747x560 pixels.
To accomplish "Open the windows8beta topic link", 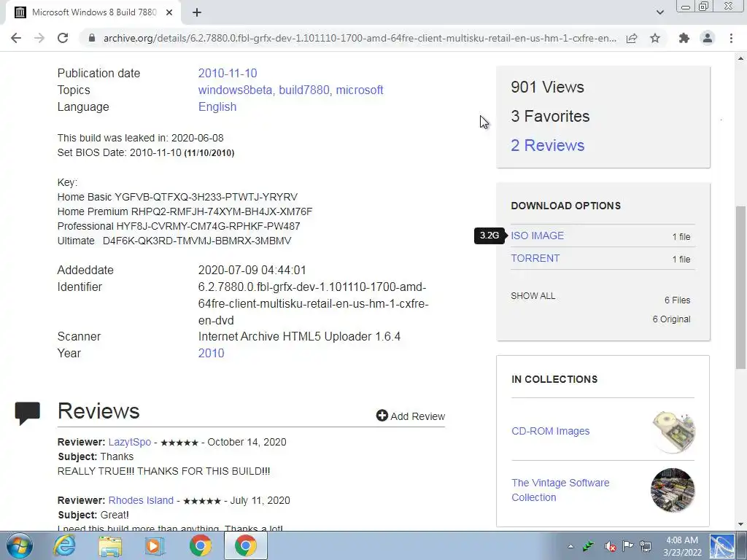I will [236, 90].
